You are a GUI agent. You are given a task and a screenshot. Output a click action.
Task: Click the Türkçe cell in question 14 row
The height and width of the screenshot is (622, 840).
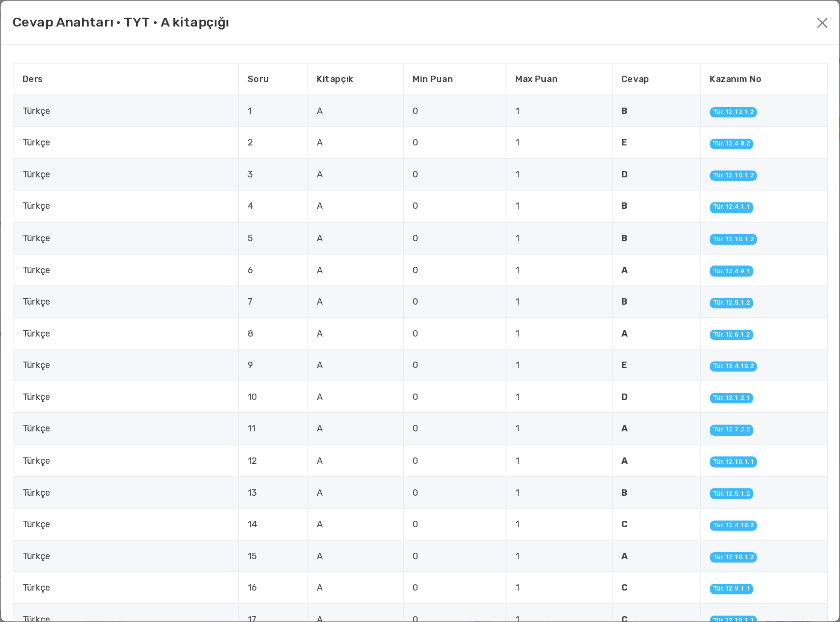click(36, 524)
